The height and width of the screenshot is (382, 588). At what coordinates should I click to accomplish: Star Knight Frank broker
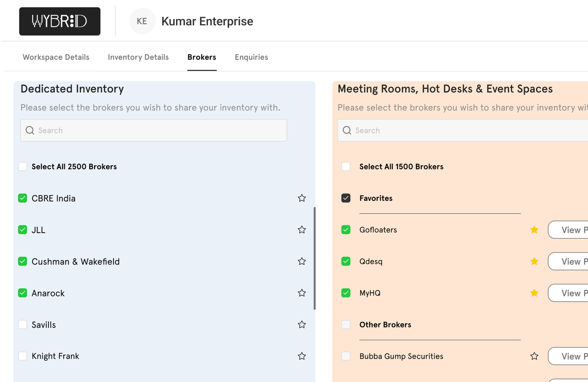point(302,356)
